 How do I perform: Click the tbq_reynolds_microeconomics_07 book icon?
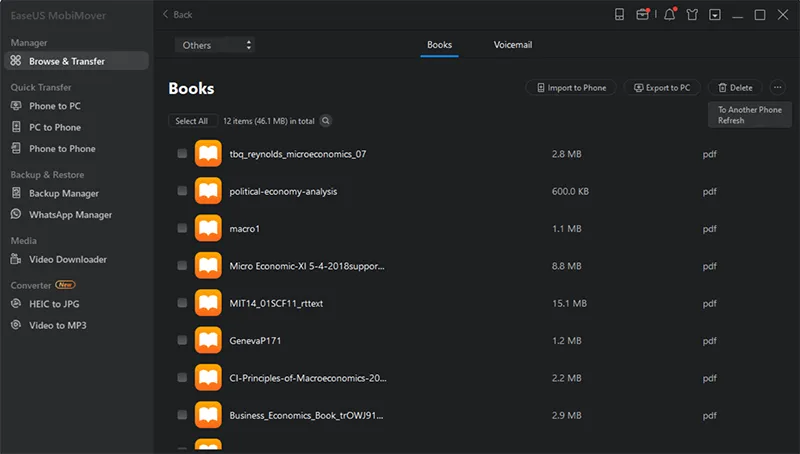tap(208, 154)
